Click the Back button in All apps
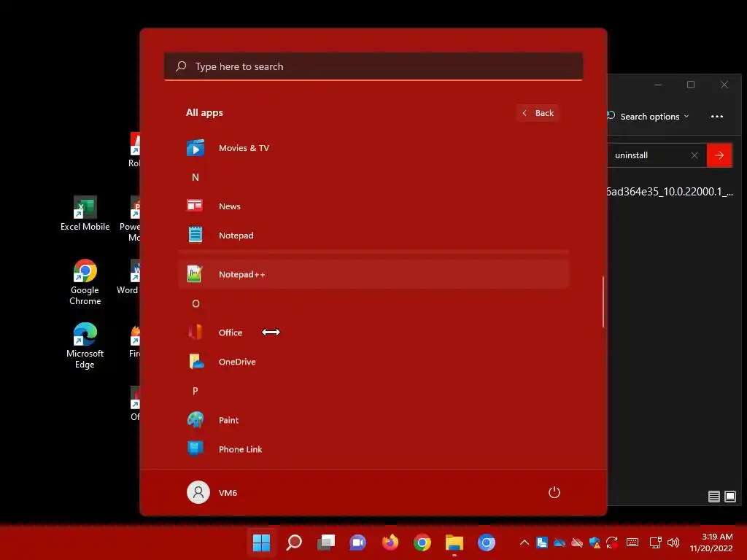Image resolution: width=747 pixels, height=560 pixels. 538,113
